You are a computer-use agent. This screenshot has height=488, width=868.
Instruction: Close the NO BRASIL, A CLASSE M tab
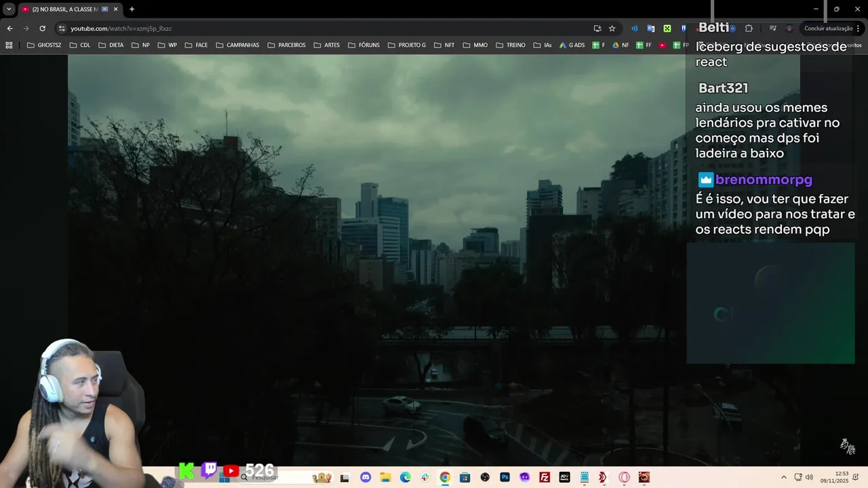115,9
